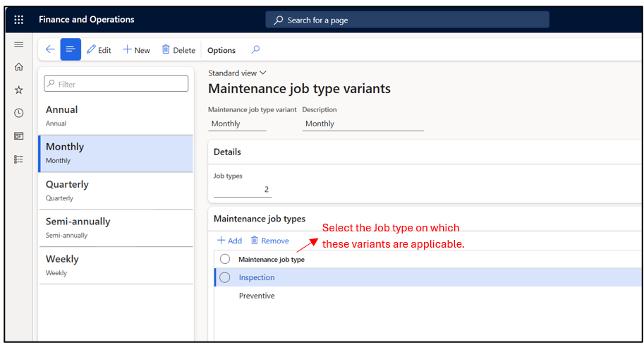Click the Search for a page box
644x345 pixels.
pyautogui.click(x=407, y=20)
